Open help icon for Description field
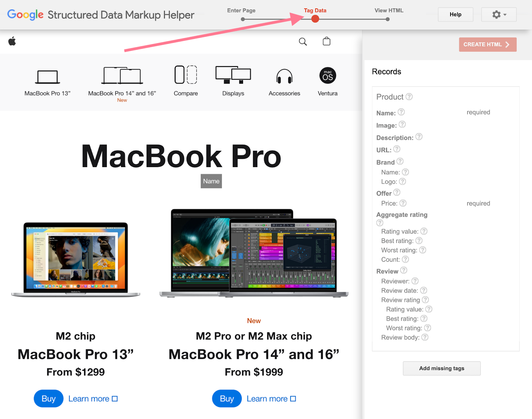The image size is (532, 419). [419, 137]
